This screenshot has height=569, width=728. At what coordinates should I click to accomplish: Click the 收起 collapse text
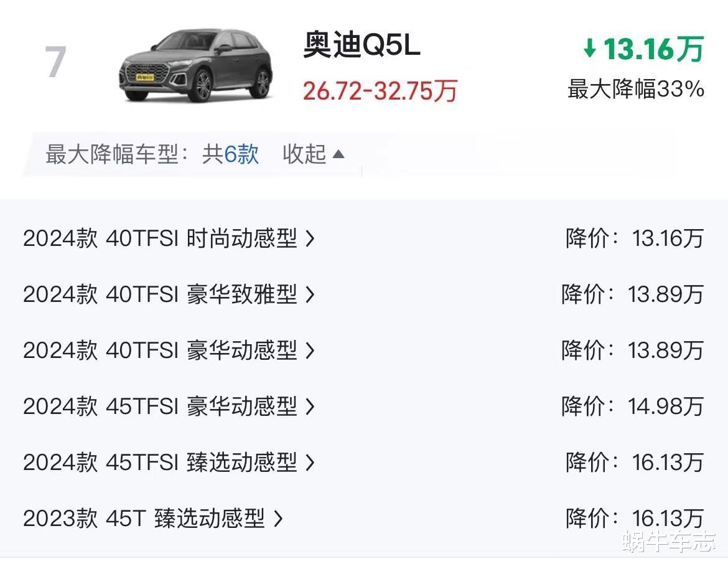click(x=304, y=154)
